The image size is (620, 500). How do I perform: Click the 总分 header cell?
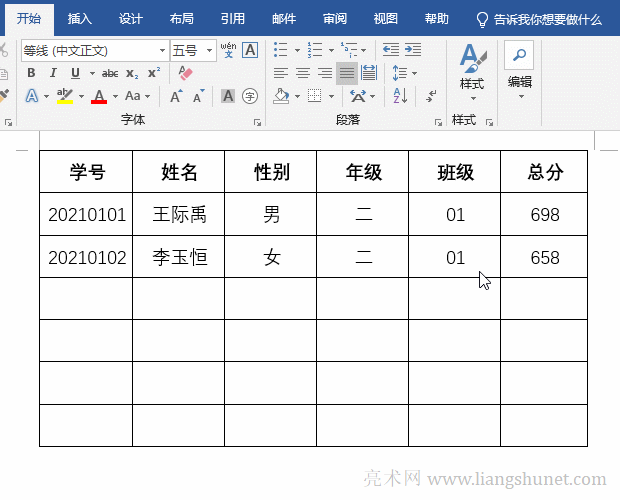pos(544,172)
